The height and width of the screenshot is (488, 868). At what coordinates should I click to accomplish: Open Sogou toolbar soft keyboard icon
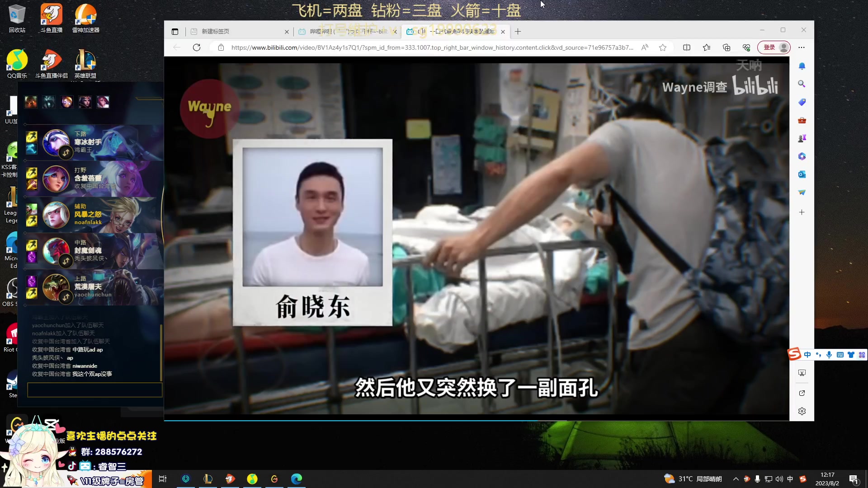(840, 355)
